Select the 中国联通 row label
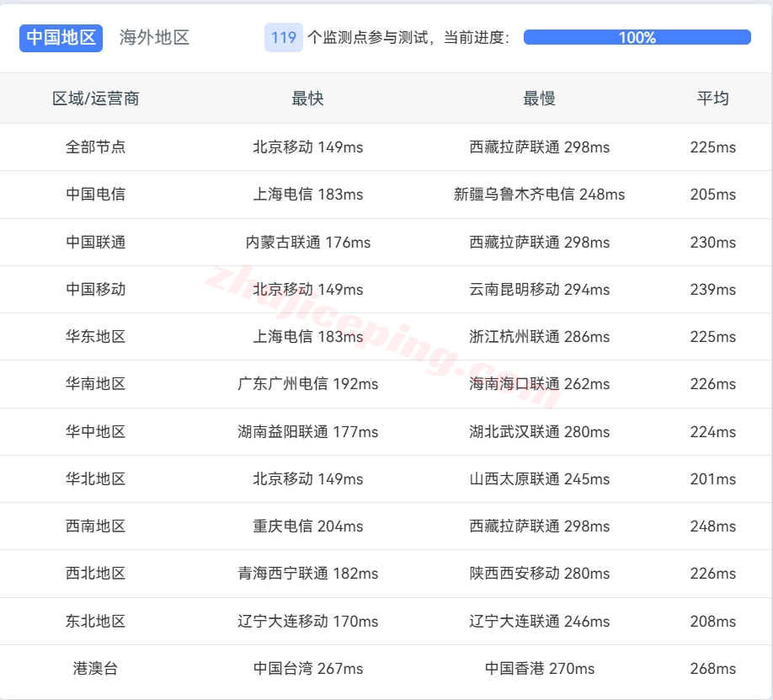Image resolution: width=773 pixels, height=700 pixels. [x=96, y=243]
